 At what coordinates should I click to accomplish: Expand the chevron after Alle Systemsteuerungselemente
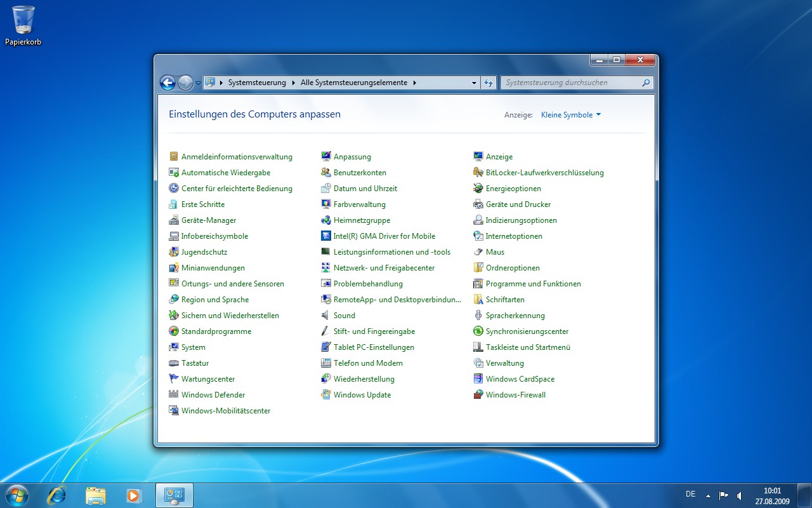pos(414,82)
